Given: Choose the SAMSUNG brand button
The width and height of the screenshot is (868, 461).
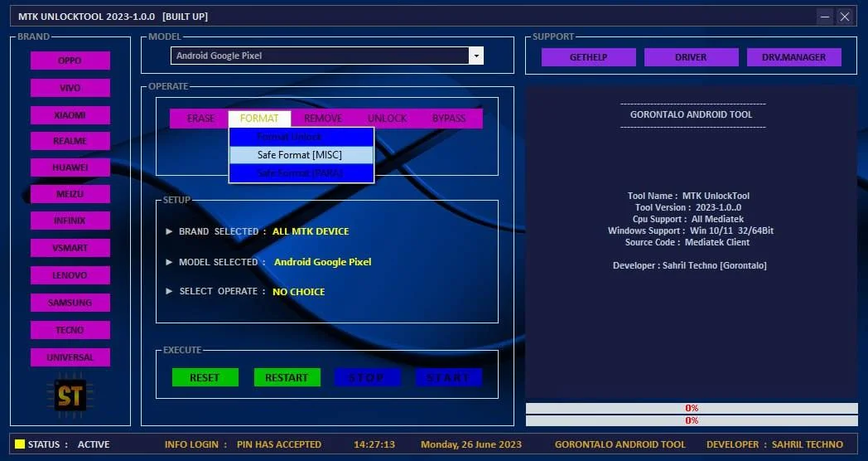Looking at the screenshot, I should (70, 303).
